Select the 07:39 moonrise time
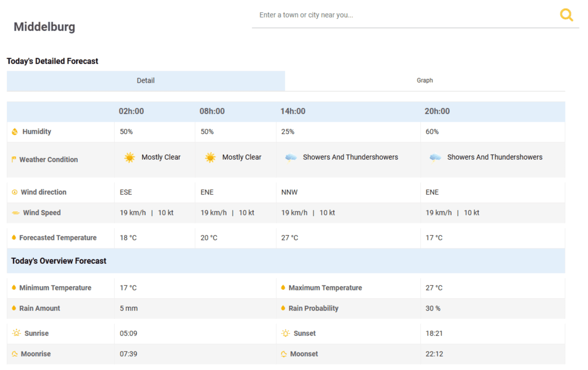 (x=128, y=354)
